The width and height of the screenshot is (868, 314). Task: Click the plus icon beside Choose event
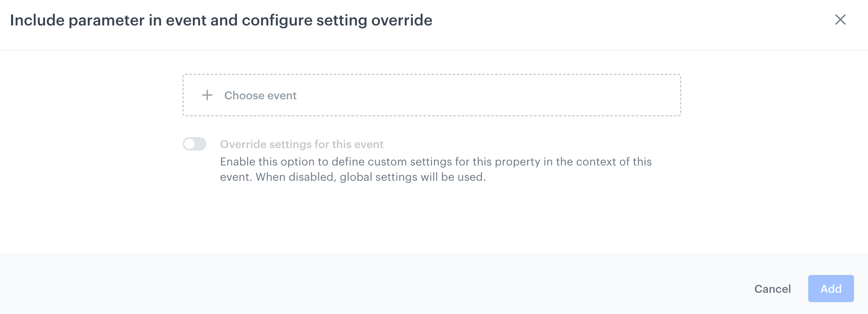point(207,95)
